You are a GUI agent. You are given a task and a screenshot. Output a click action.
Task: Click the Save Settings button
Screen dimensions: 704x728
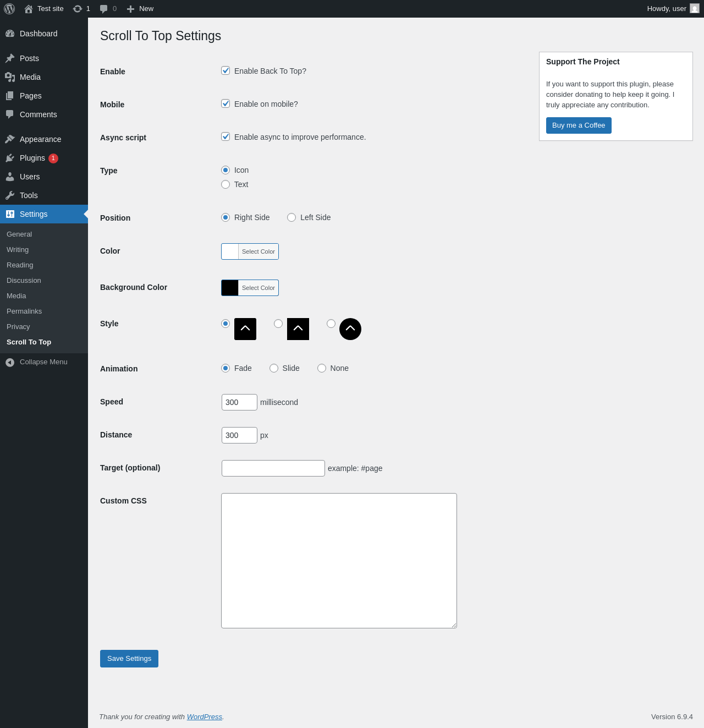pyautogui.click(x=129, y=659)
